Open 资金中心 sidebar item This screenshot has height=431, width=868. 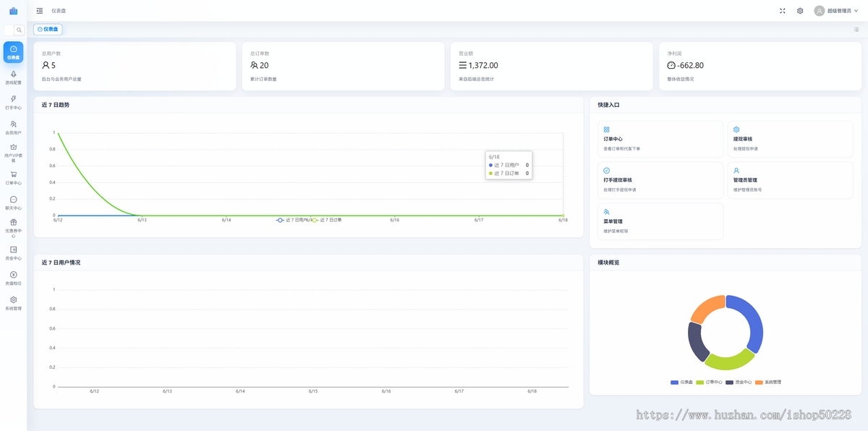tap(13, 253)
